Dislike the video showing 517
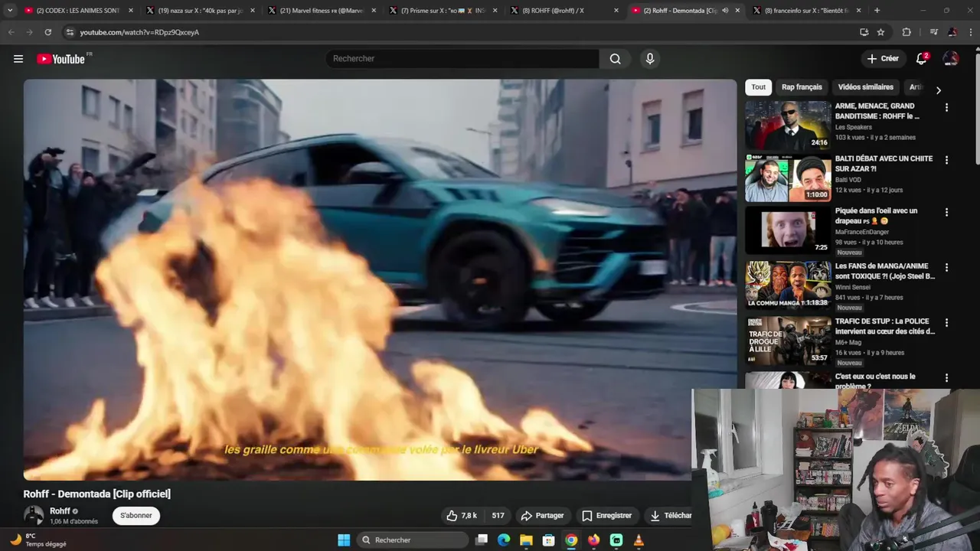The image size is (980, 551). [498, 516]
